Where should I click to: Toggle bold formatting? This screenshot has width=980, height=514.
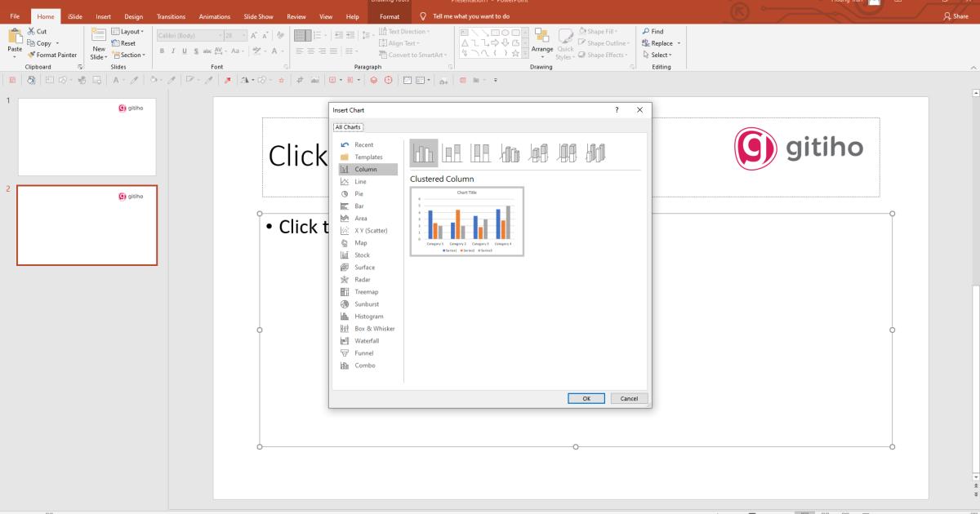pyautogui.click(x=160, y=51)
